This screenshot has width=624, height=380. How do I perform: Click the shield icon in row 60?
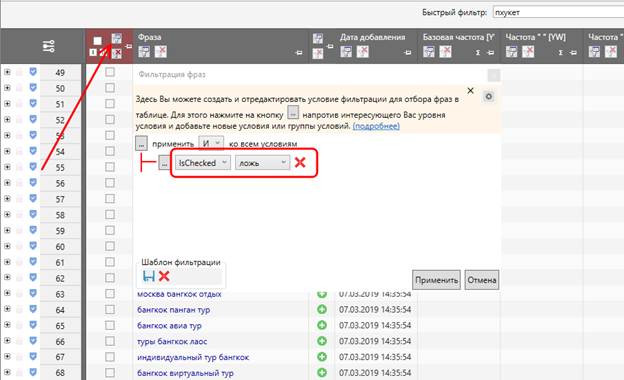click(x=33, y=246)
